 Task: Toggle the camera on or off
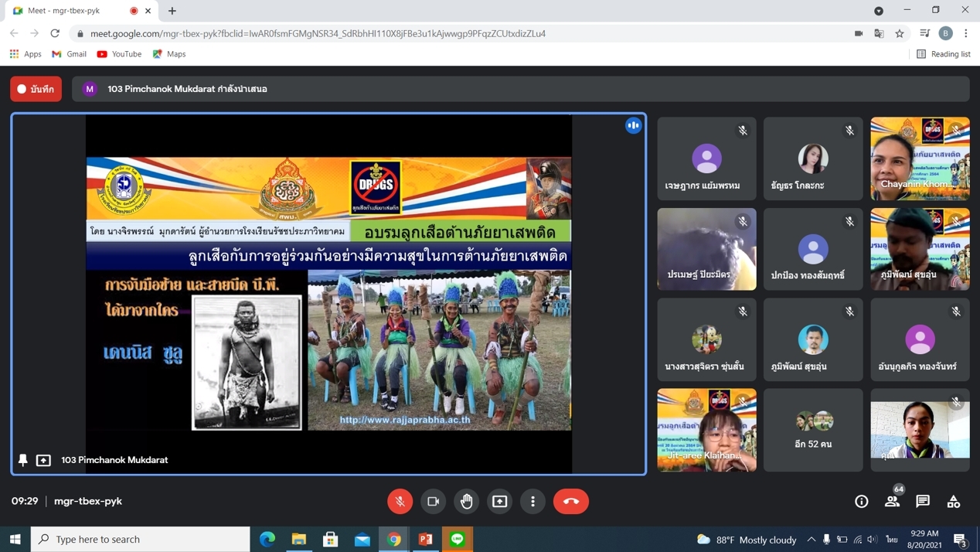(x=433, y=501)
